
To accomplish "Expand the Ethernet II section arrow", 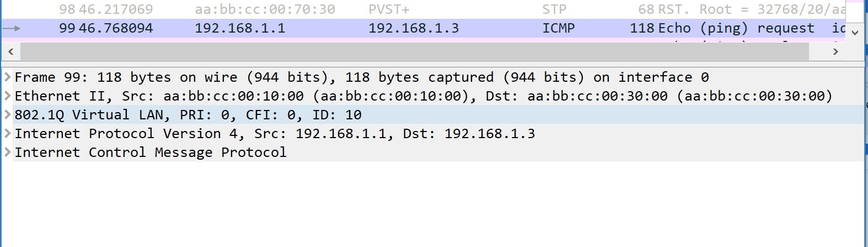I will 7,96.
